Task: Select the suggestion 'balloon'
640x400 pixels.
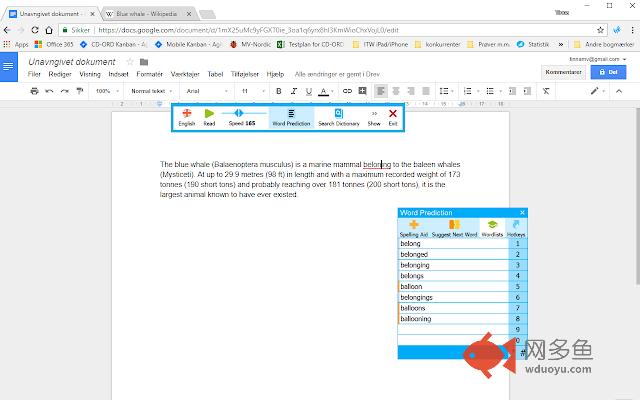Action: pos(453,287)
